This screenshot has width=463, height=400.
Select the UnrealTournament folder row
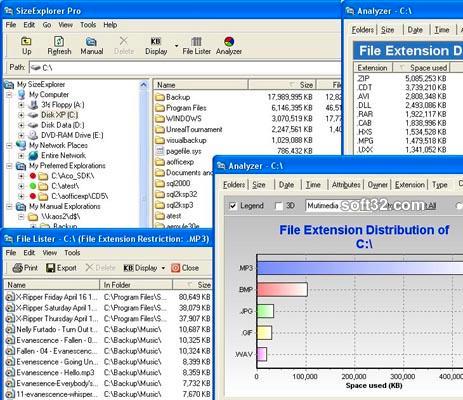[247, 130]
